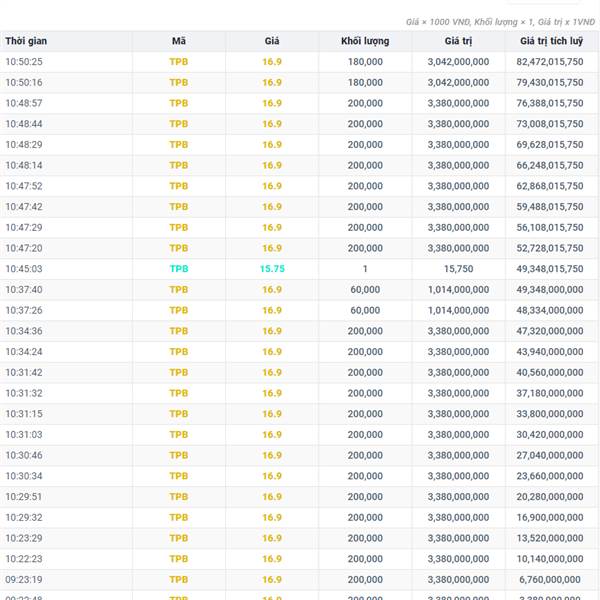Click cumulative value 47,320,000,000
Screen dimensions: 600x600
(550, 331)
